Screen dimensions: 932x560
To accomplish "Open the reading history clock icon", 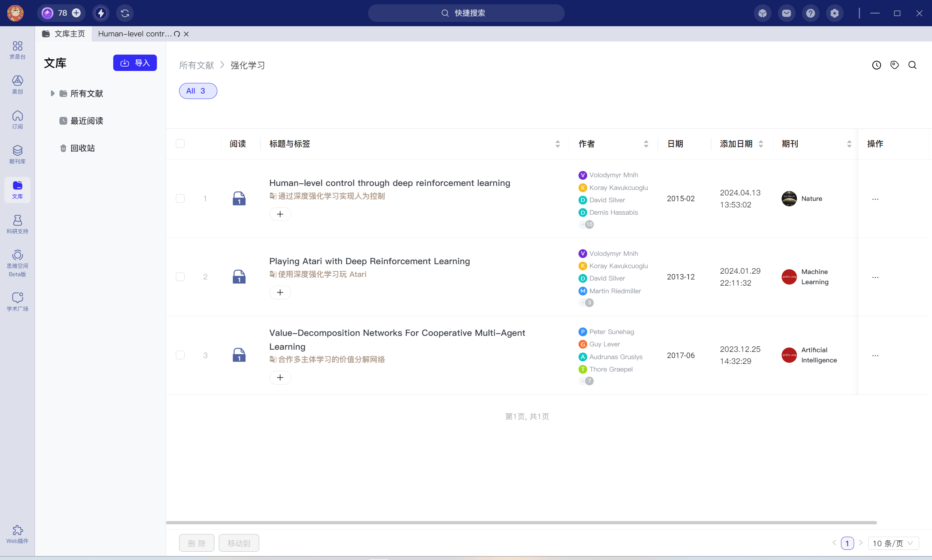I will 876,65.
